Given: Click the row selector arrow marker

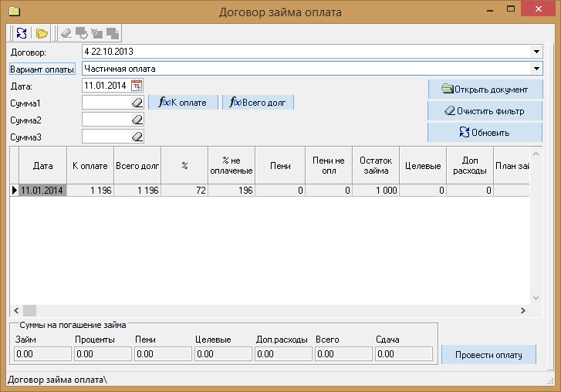Looking at the screenshot, I should [x=15, y=191].
